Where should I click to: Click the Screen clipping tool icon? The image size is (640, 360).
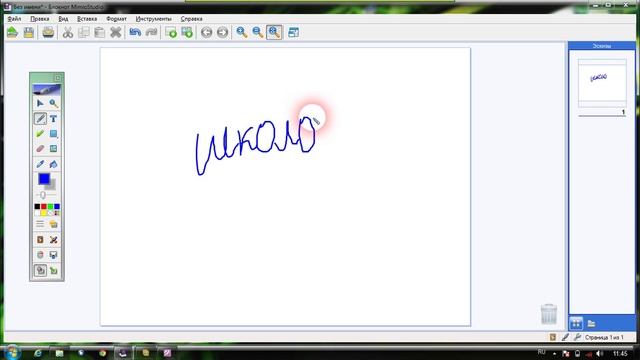tap(53, 255)
